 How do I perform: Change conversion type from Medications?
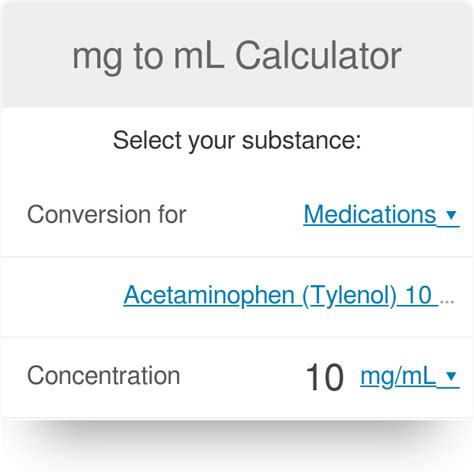point(381,214)
